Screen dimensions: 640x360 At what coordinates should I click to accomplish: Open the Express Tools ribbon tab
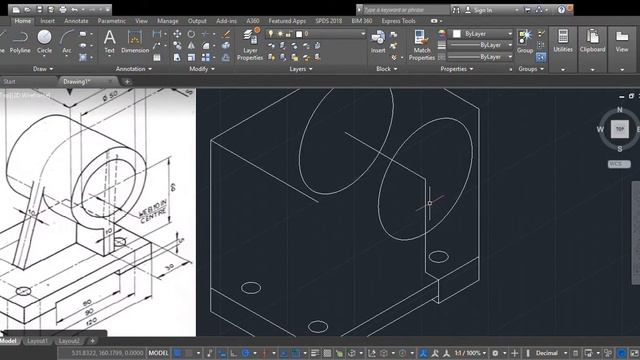tap(398, 21)
